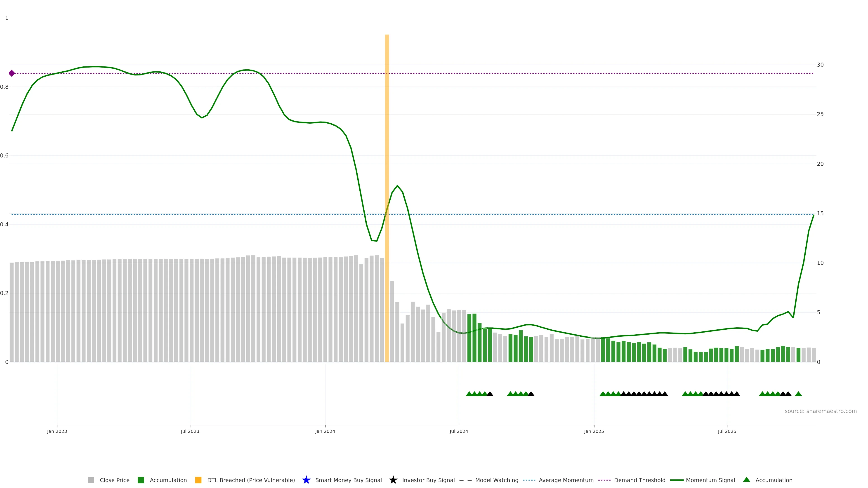
Task: Click the Jul 2025 axis label
Action: pos(727,432)
